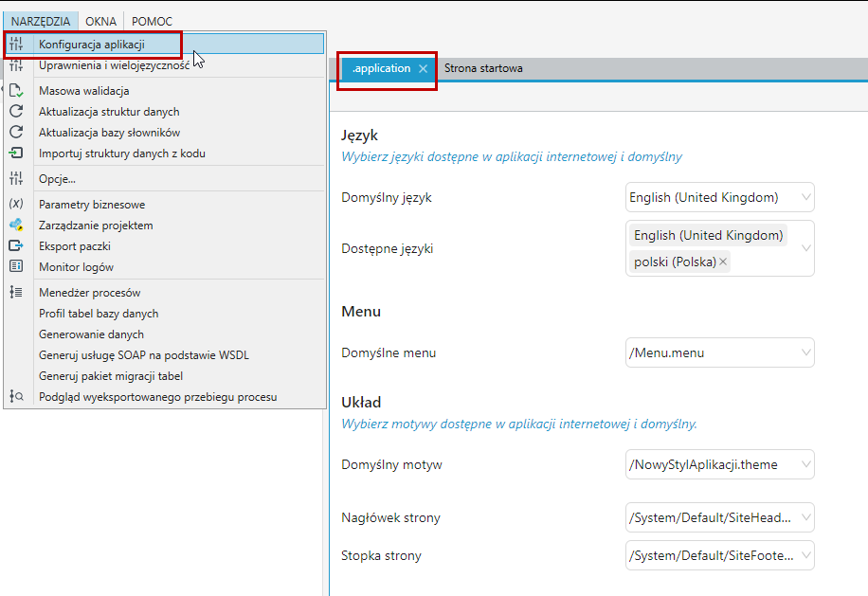Click the Monitor logów icon
The height and width of the screenshot is (596, 868).
[x=16, y=267]
